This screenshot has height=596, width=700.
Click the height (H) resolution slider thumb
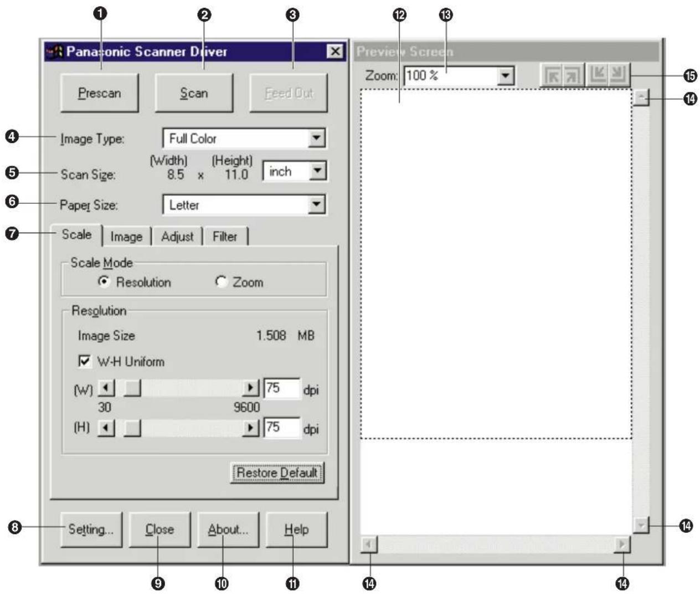coord(132,428)
